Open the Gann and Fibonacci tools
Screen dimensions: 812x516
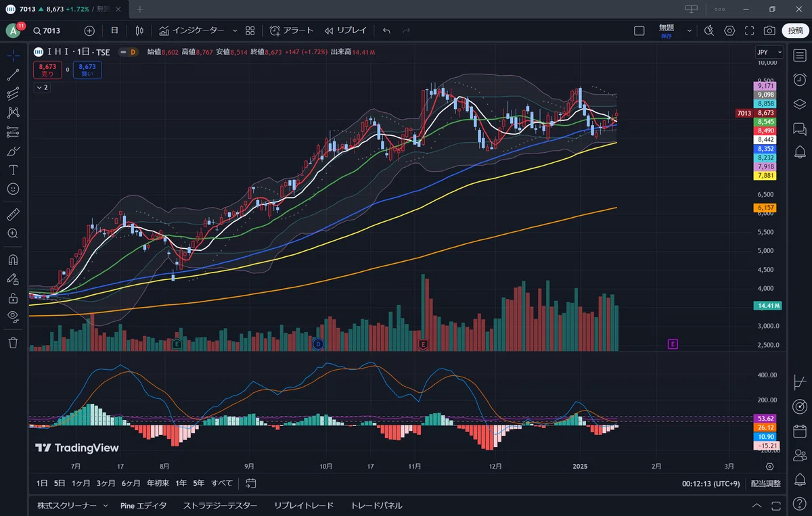pyautogui.click(x=13, y=94)
